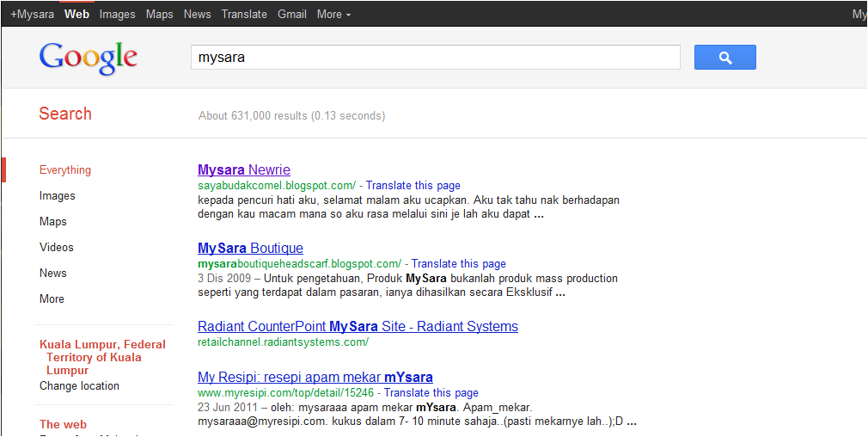This screenshot has height=437, width=868.
Task: Click the retailchannel.radiantsystems.com URL text
Action: coord(283,342)
